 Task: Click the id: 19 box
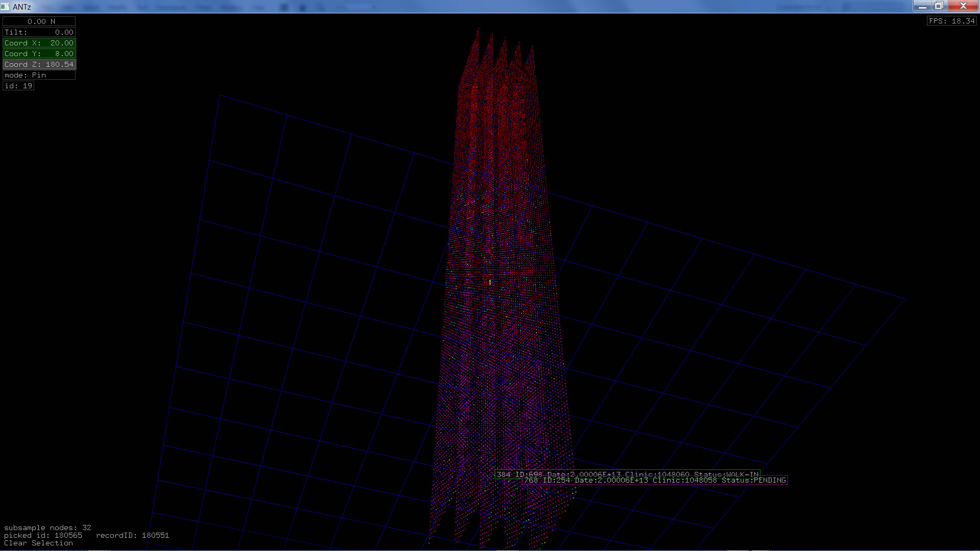[x=18, y=86]
